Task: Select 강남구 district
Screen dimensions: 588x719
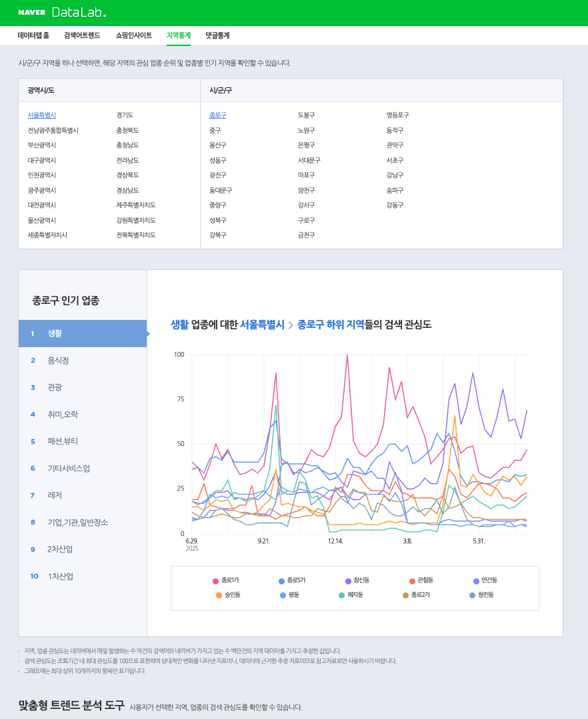Action: click(395, 175)
